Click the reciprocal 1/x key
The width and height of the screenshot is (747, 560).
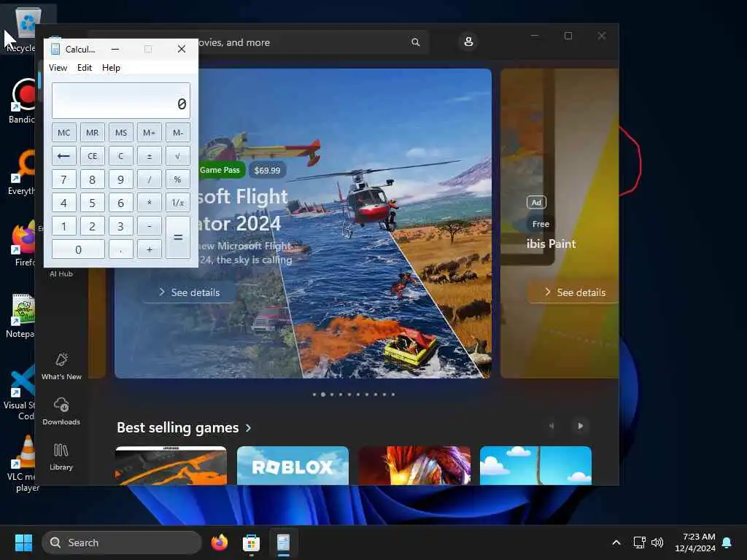point(178,203)
